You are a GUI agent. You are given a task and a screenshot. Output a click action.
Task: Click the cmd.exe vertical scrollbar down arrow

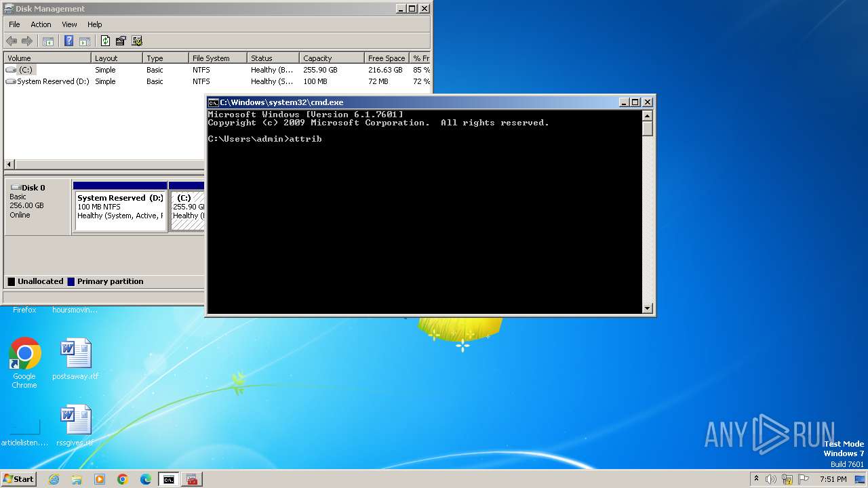click(648, 308)
